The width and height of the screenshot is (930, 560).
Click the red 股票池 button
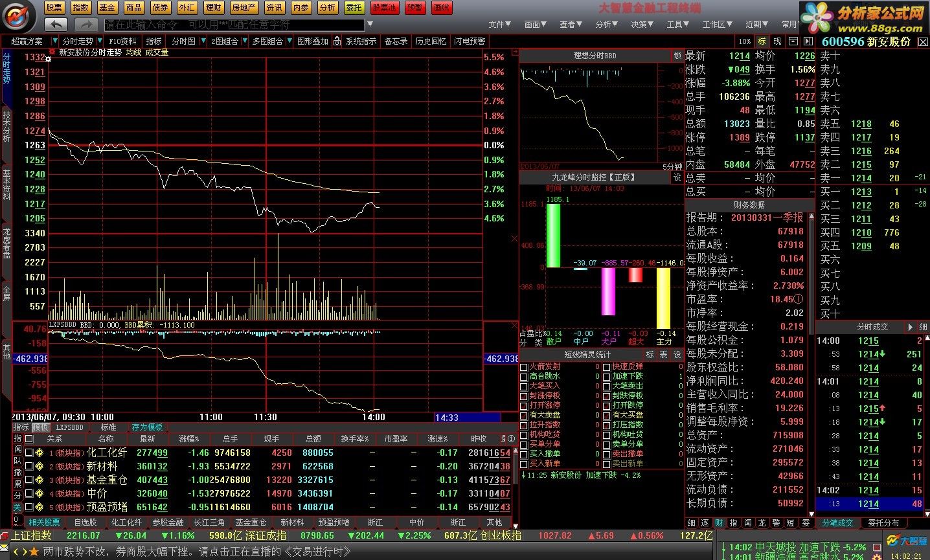pos(385,8)
